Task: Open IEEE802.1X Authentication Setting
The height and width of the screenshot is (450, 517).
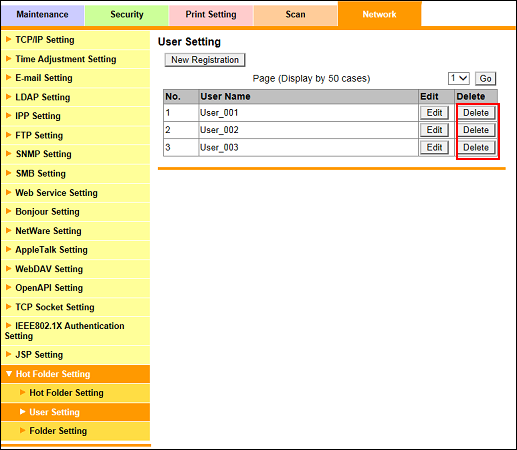Action: pos(76,331)
